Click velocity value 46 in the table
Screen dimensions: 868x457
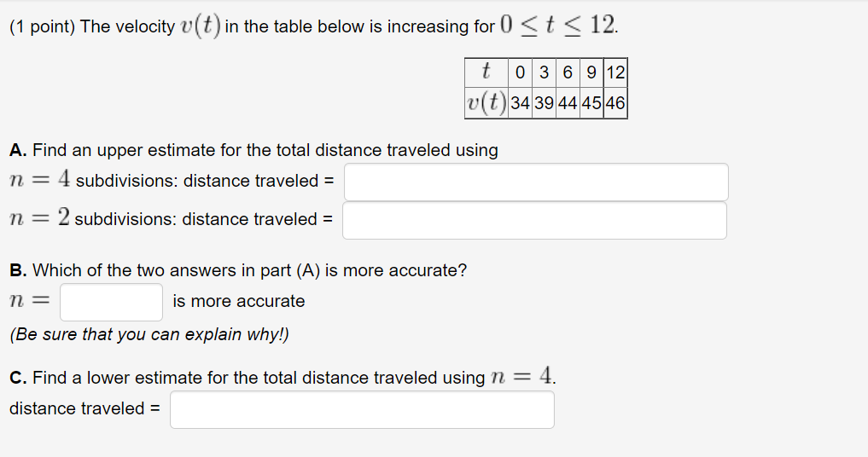tap(615, 104)
